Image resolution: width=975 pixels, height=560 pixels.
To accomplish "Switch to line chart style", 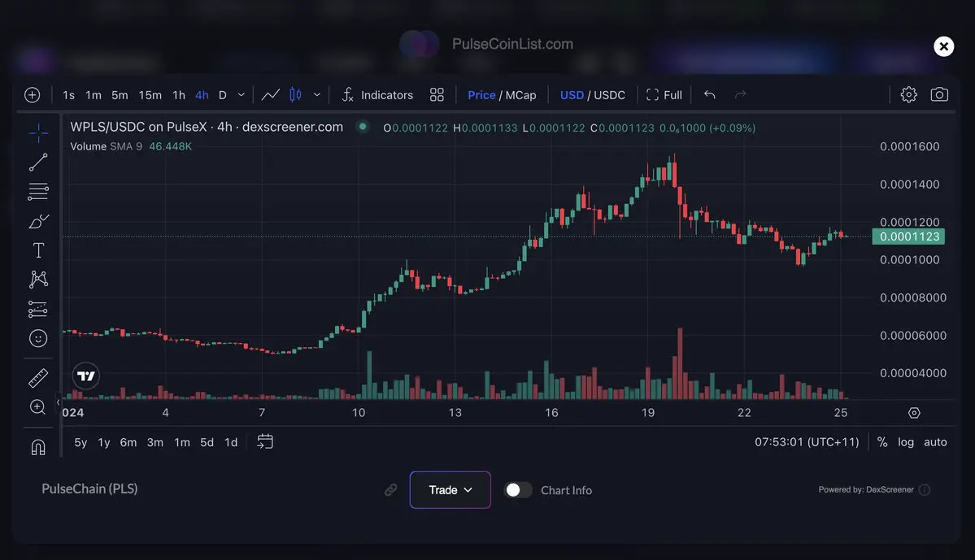I will (x=271, y=94).
